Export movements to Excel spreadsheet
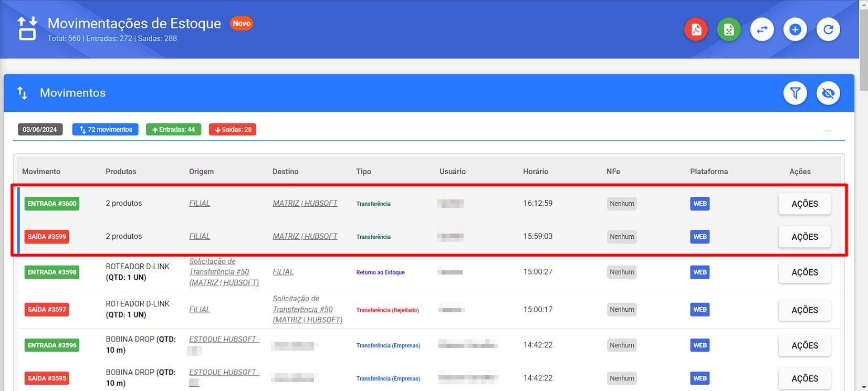868x391 pixels. pos(729,29)
